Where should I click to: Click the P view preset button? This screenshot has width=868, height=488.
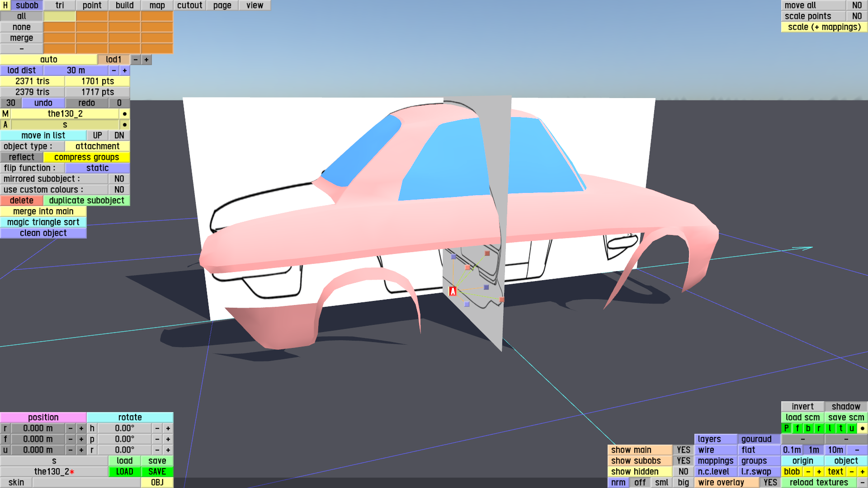pos(786,428)
